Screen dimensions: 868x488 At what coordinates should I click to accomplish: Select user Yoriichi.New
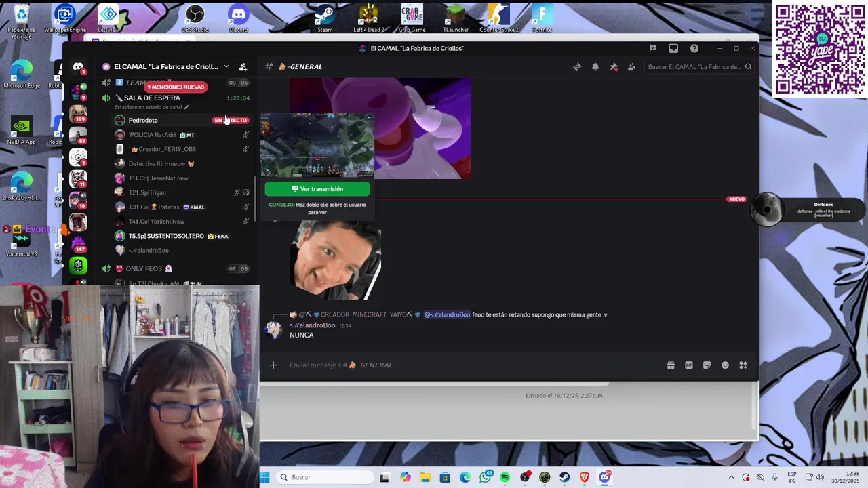click(156, 222)
